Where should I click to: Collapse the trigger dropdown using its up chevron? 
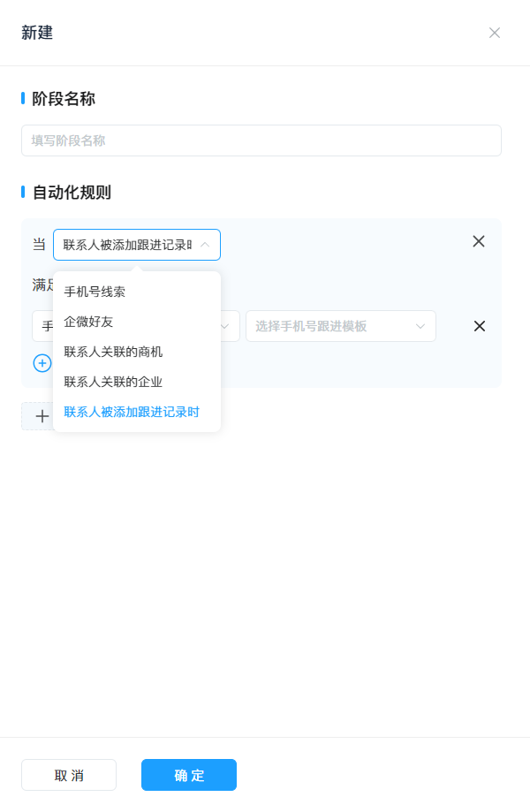click(205, 245)
